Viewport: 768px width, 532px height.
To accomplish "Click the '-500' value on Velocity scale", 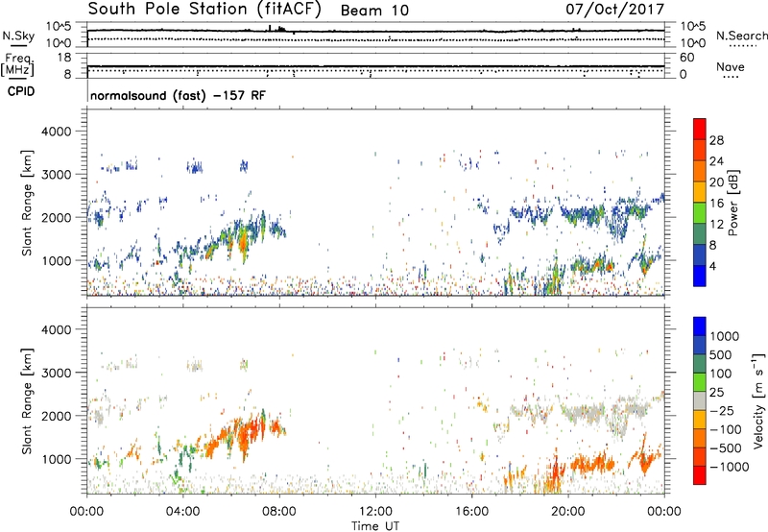I will pos(726,448).
